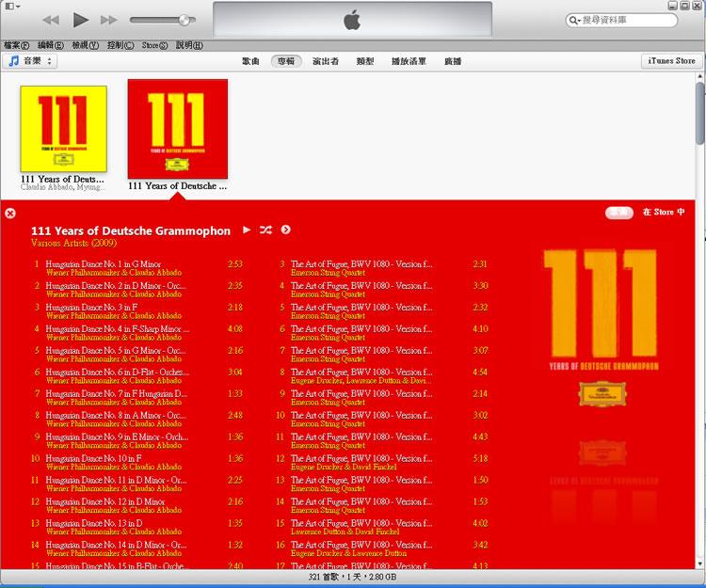The height and width of the screenshot is (588, 706).
Task: Select track Hungarian Dance No. 13 in D
Action: point(94,523)
